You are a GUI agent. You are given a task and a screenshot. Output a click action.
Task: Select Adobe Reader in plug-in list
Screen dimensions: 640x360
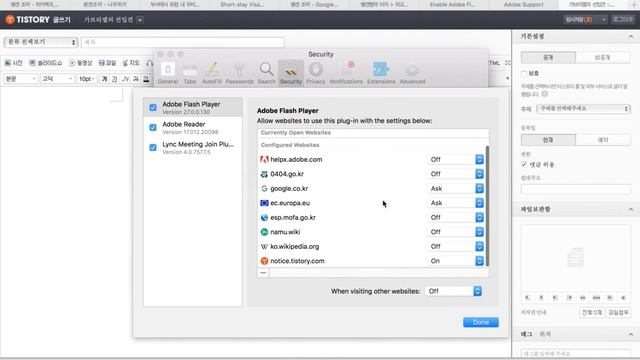193,127
